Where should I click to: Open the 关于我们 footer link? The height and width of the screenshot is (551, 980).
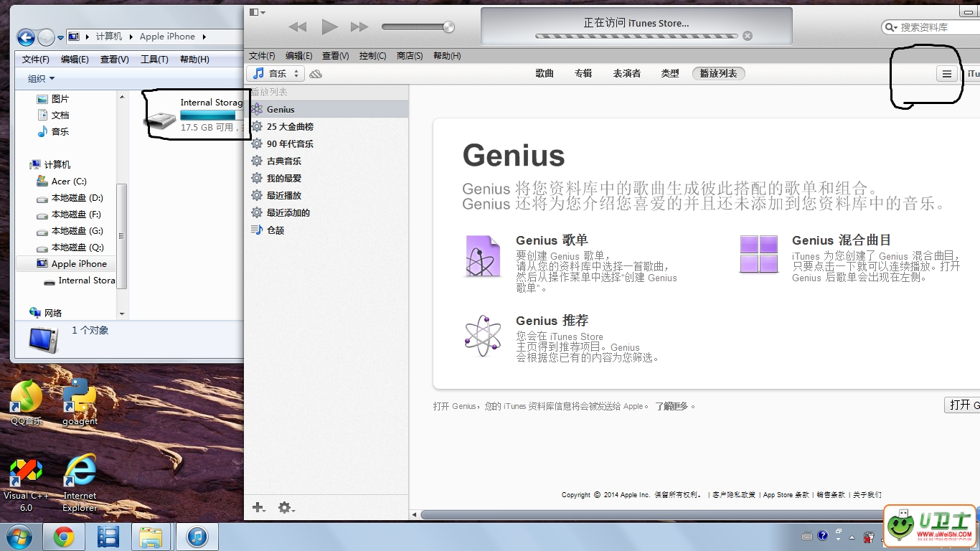pyautogui.click(x=867, y=495)
